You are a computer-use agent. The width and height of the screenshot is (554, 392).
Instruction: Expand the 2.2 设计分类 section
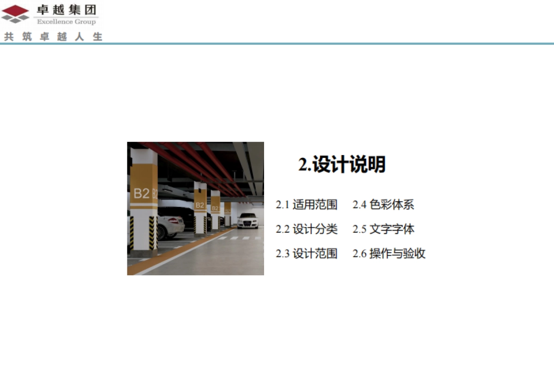pyautogui.click(x=307, y=229)
